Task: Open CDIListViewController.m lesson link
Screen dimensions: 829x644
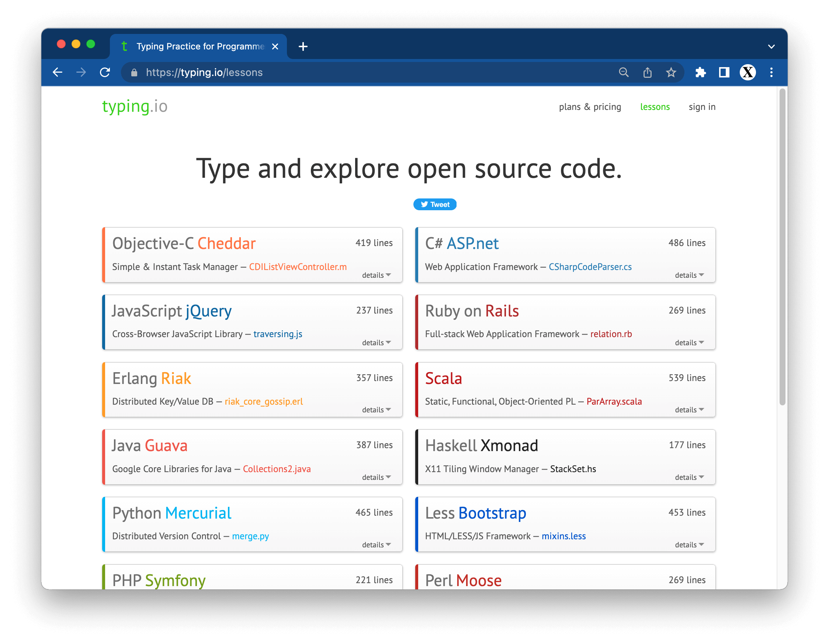Action: pyautogui.click(x=298, y=267)
